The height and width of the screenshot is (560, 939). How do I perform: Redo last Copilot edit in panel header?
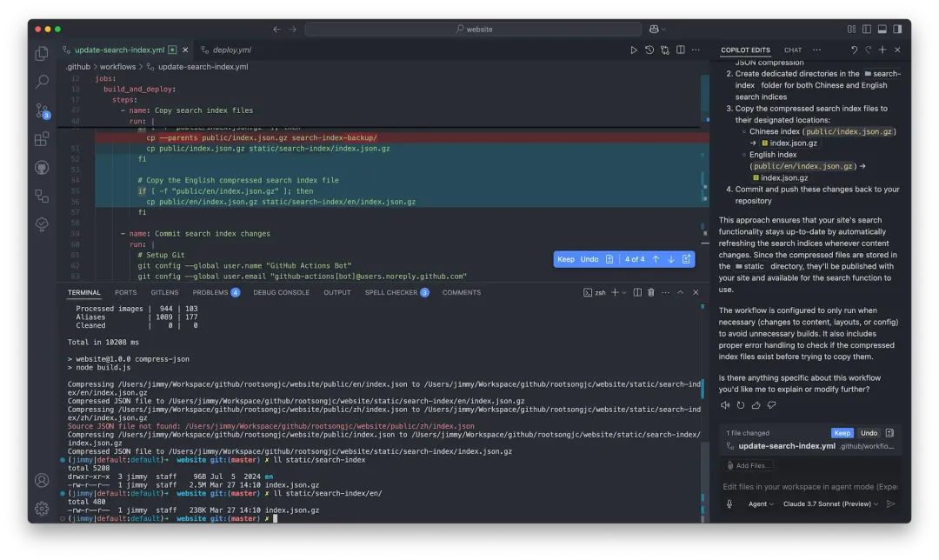(x=868, y=50)
